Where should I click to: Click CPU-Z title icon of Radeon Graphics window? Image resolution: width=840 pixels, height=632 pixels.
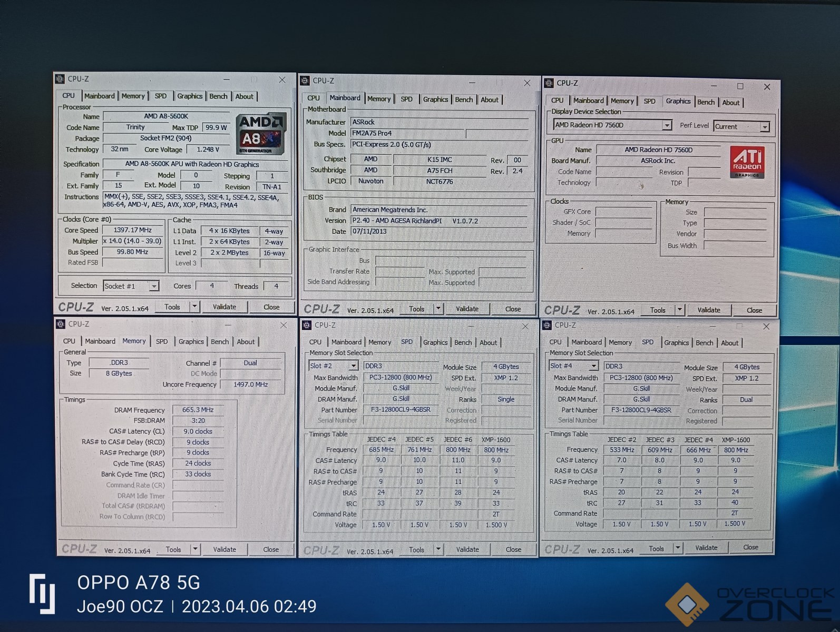[x=549, y=83]
